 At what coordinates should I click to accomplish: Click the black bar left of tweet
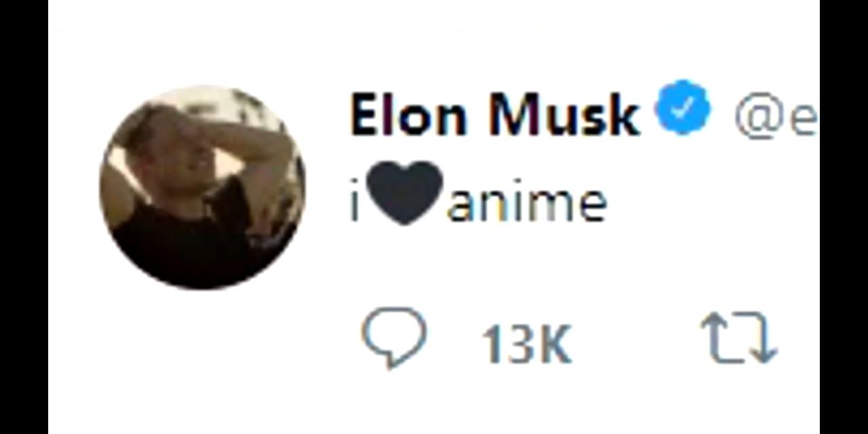tap(24, 217)
